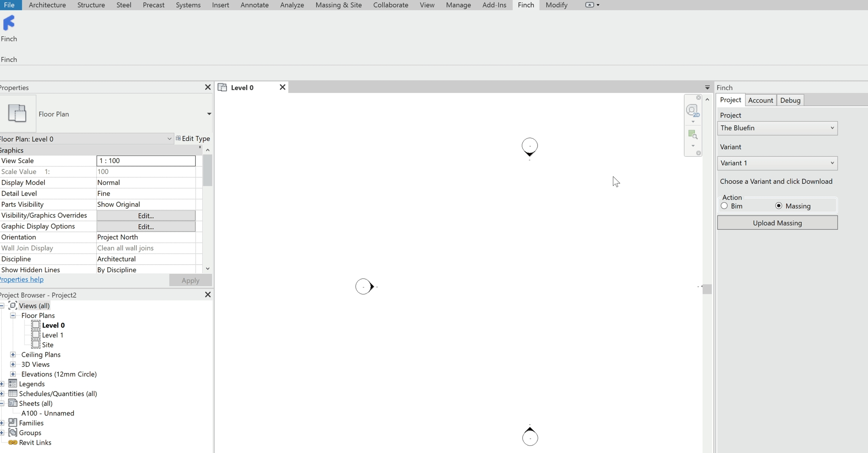
Task: Click the Upload Massing button
Action: coord(777,223)
